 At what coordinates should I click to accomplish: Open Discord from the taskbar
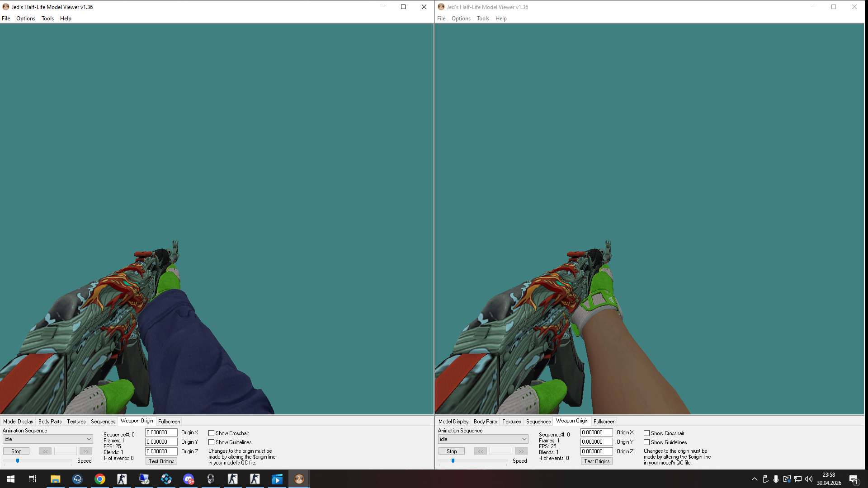click(x=188, y=479)
